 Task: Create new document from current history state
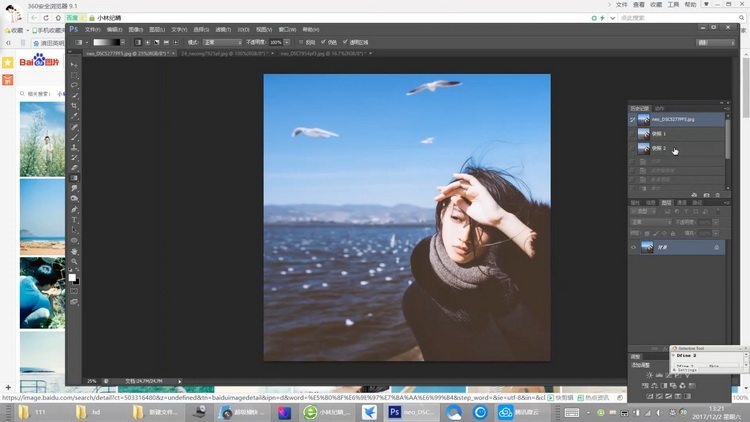(694, 195)
